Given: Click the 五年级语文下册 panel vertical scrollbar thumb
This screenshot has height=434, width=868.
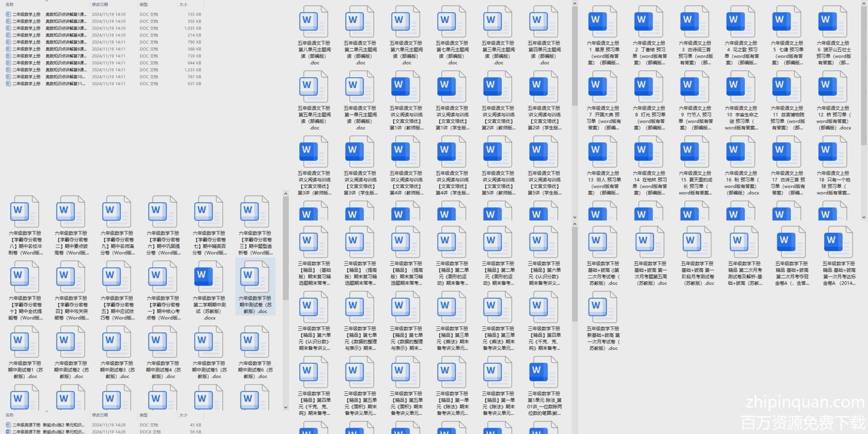Looking at the screenshot, I should (575, 56).
